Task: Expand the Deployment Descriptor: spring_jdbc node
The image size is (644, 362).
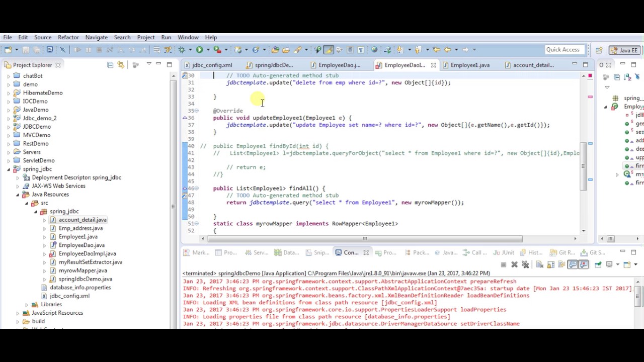Action: [18, 177]
